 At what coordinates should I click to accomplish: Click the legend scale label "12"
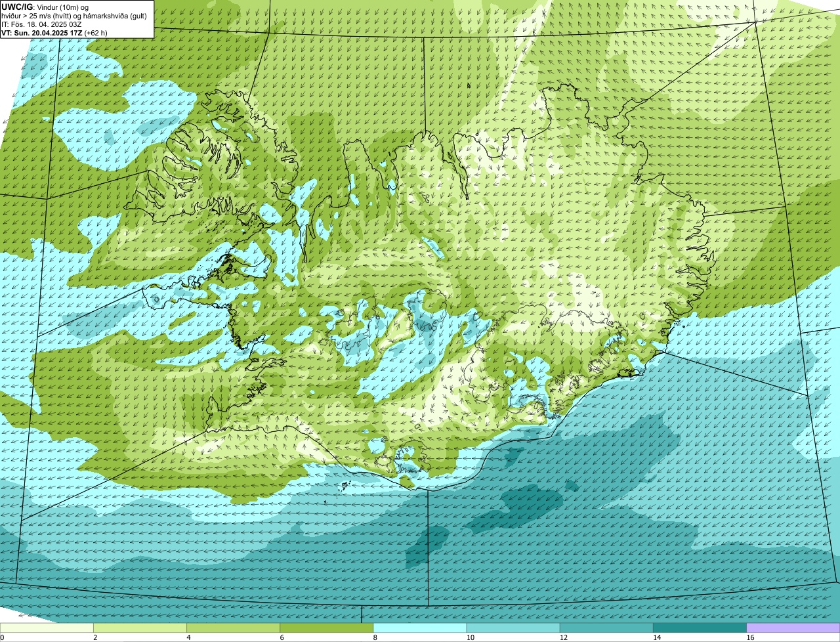pos(564,637)
